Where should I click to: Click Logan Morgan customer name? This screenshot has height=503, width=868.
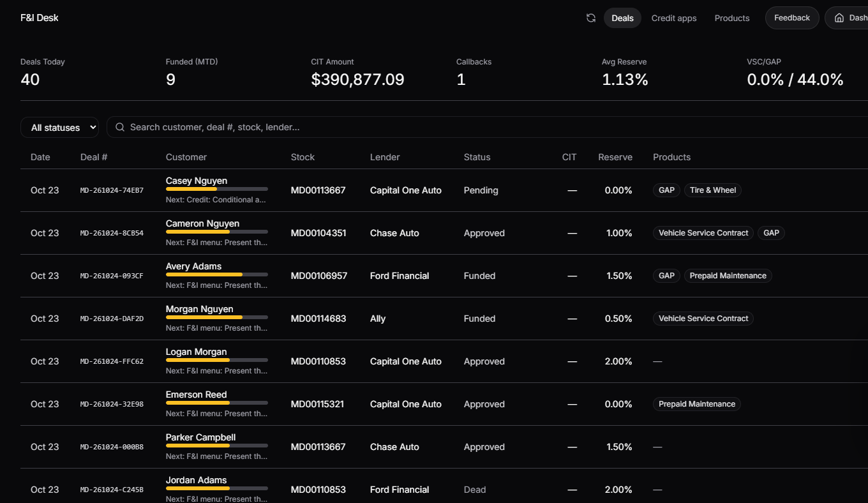coord(196,352)
